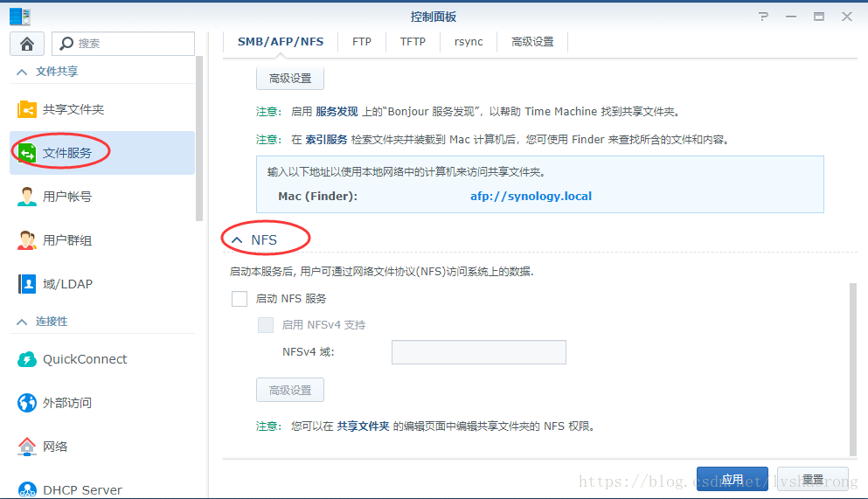This screenshot has width=868, height=499.
Task: Switch to the TFTP tab
Action: [413, 42]
